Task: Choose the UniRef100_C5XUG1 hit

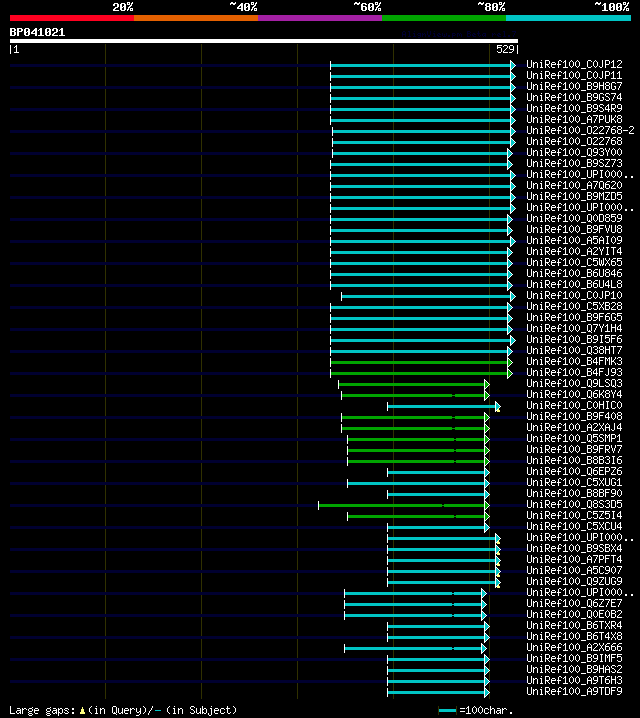Action: [x=574, y=482]
